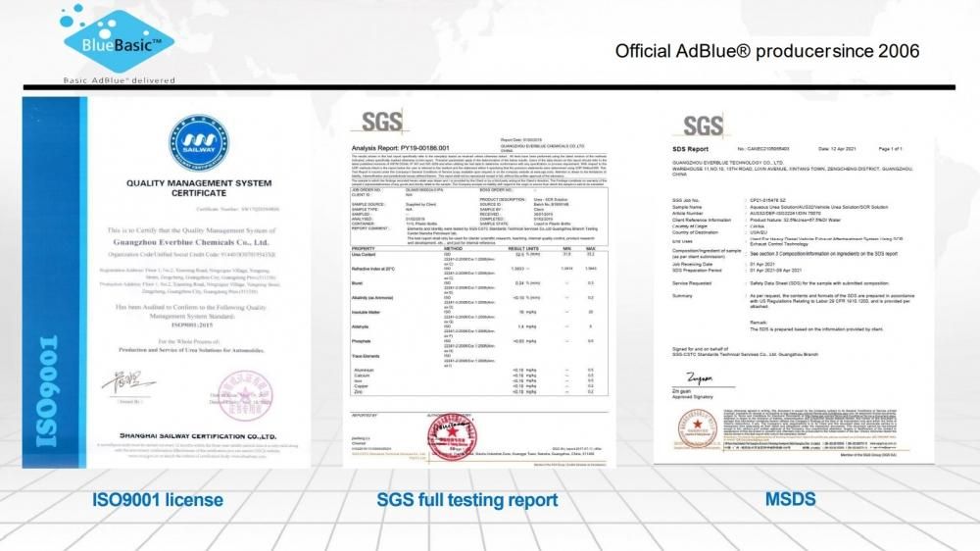980x551 pixels.
Task: Click the 'ISO9001 license' caption
Action: point(158,500)
